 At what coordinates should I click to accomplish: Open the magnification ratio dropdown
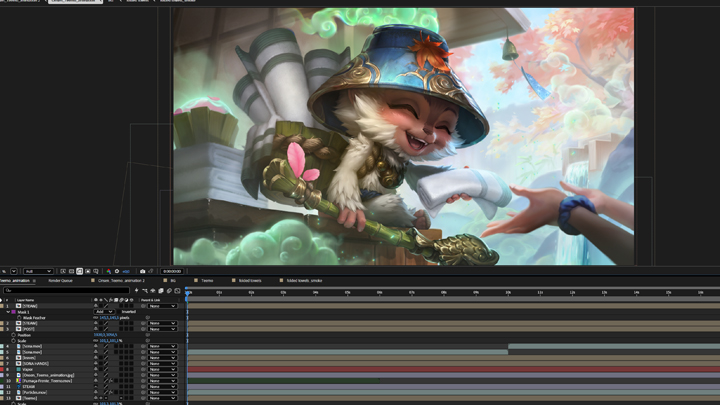pos(14,271)
